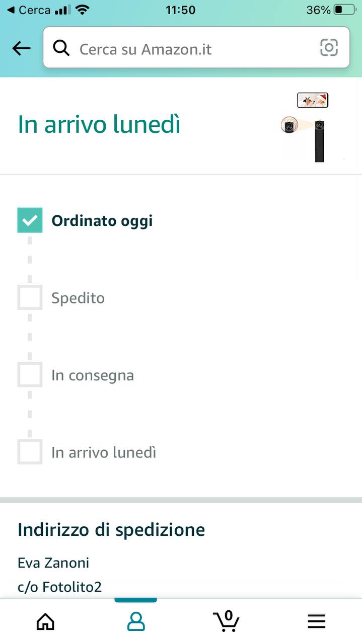Tap the battery status icon
Screen dimensions: 362x644
[x=344, y=10]
